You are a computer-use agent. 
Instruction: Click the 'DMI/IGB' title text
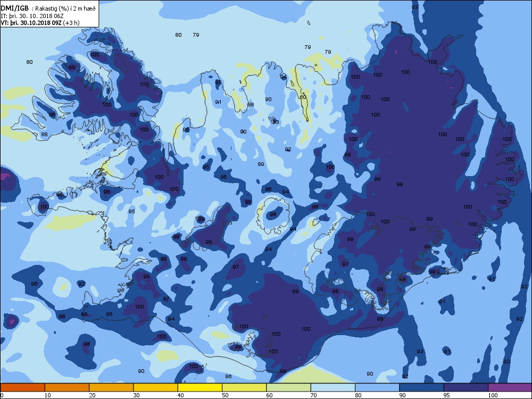click(15, 8)
